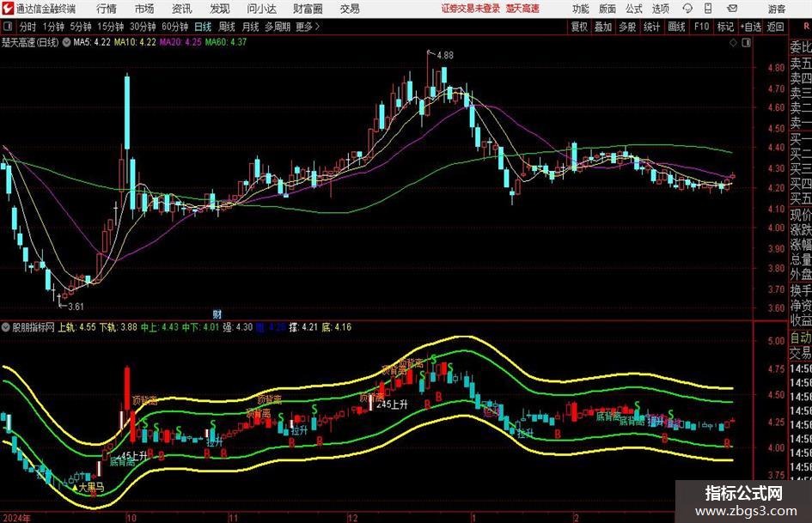This screenshot has height=523, width=812.
Task: Click the MA10 value label
Action: coord(135,42)
